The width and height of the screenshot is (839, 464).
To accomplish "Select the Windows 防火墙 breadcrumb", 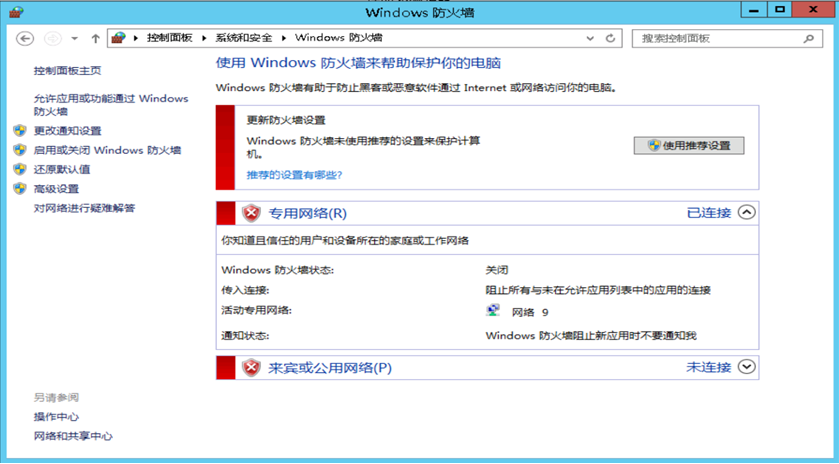I will (339, 38).
